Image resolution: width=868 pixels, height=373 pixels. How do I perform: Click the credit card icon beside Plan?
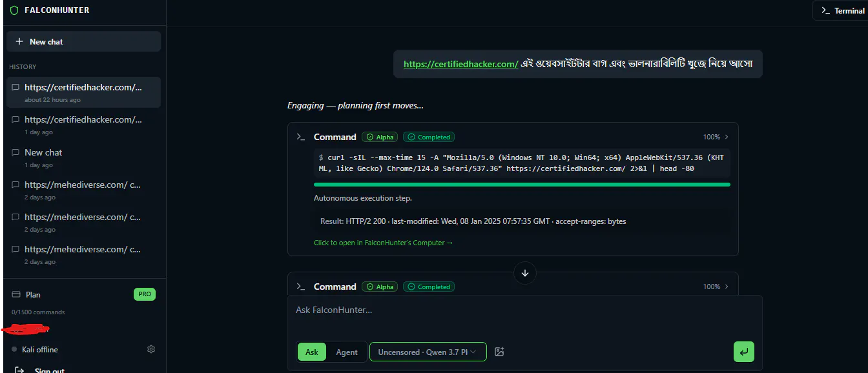coord(16,294)
